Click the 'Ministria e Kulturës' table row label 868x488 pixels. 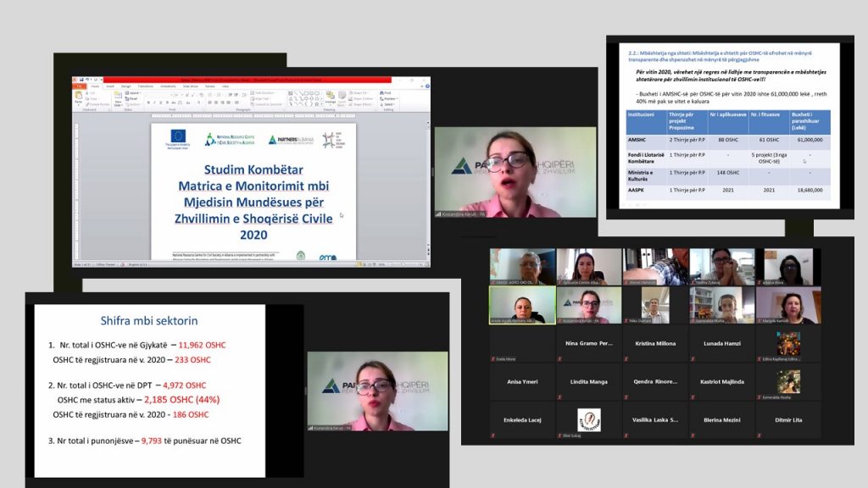(641, 175)
